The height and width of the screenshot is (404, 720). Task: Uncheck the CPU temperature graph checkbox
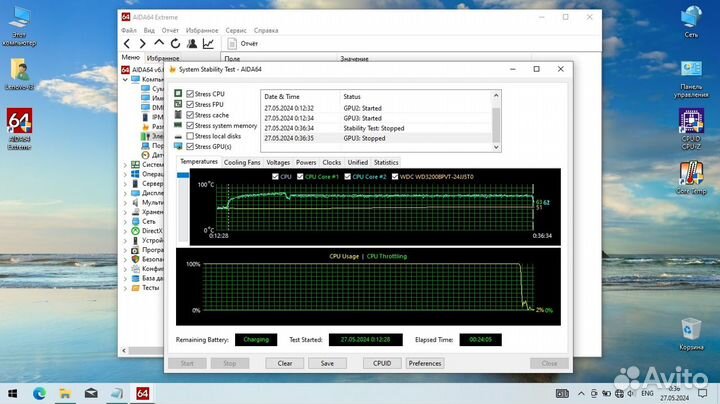275,176
